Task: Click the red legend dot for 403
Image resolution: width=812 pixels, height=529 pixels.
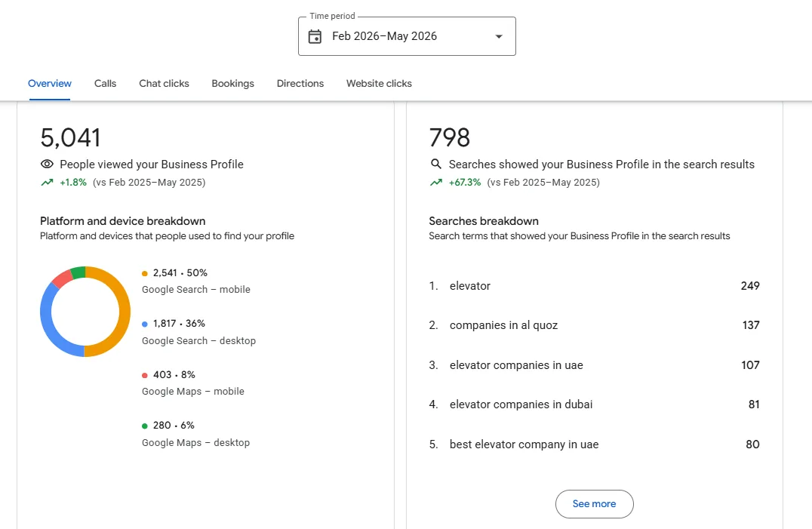Action: coord(144,375)
